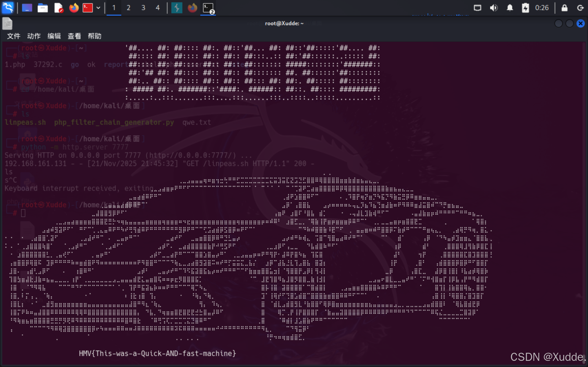Switch to workspace 4

(x=158, y=8)
